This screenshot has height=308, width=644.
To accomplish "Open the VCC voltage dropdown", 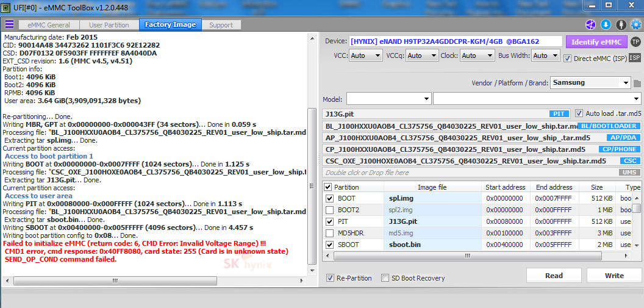I will pyautogui.click(x=365, y=56).
